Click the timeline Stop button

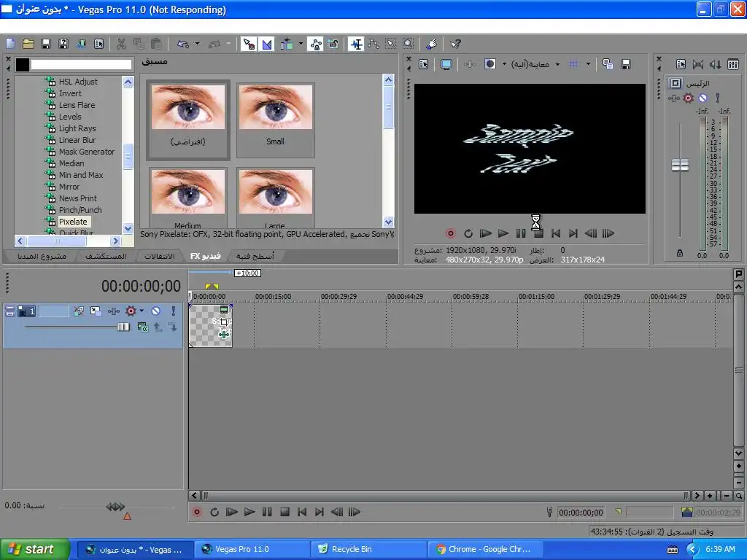click(x=285, y=512)
